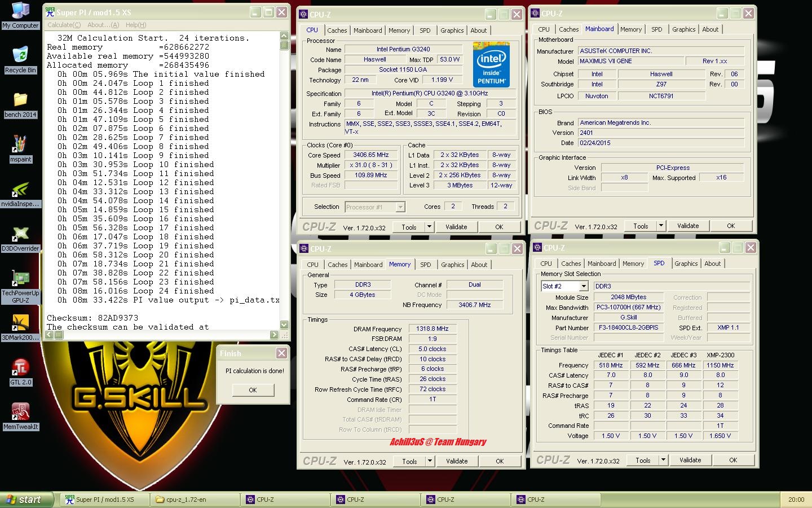Click Validate in Mainboard window
Image resolution: width=812 pixels, height=508 pixels.
688,226
